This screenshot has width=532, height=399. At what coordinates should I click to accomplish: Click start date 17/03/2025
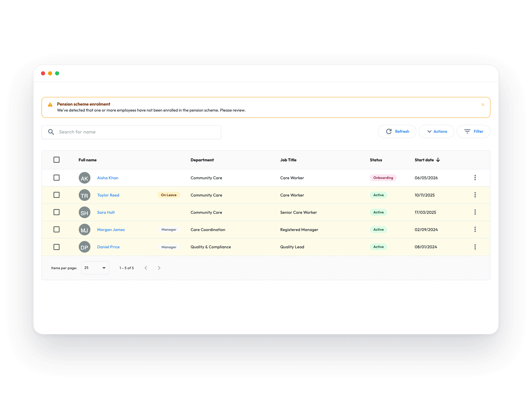click(x=425, y=212)
